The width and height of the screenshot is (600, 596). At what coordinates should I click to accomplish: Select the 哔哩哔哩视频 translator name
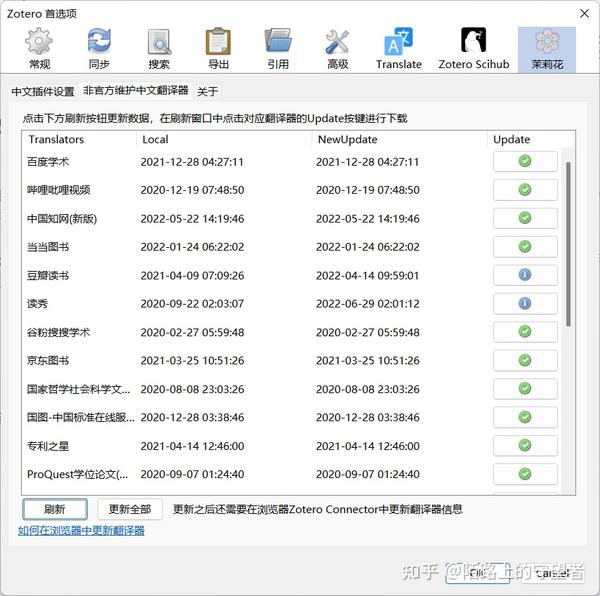click(59, 190)
